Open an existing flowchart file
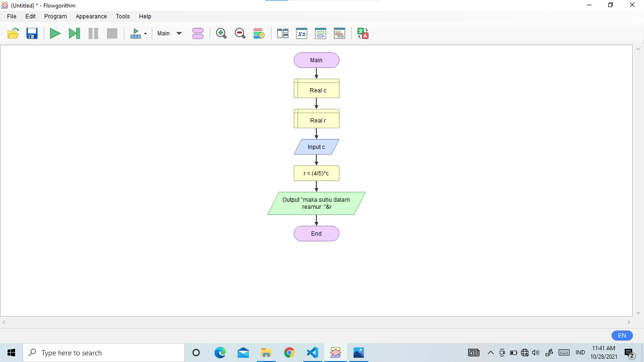The image size is (644, 362). click(13, 33)
